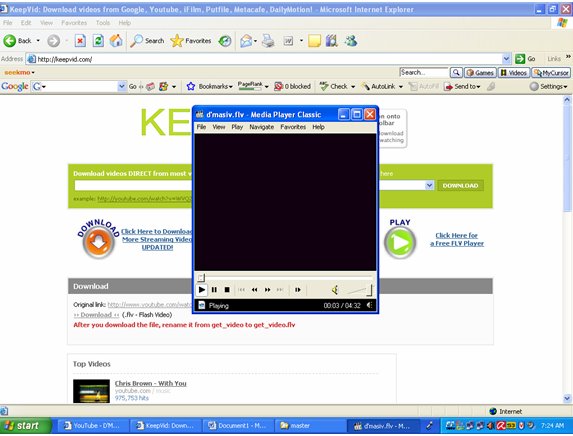The image size is (573, 436).
Task: Open the History icon in IE toolbar
Action: [225, 41]
